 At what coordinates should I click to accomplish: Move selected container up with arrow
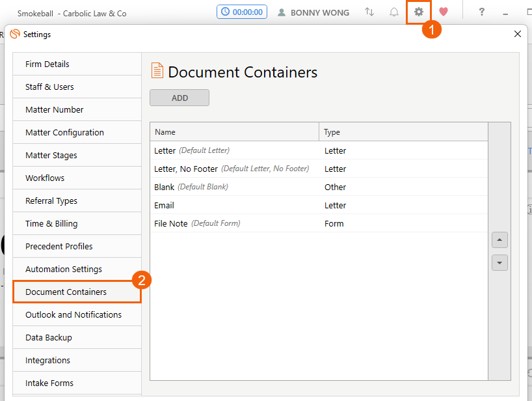[499, 240]
